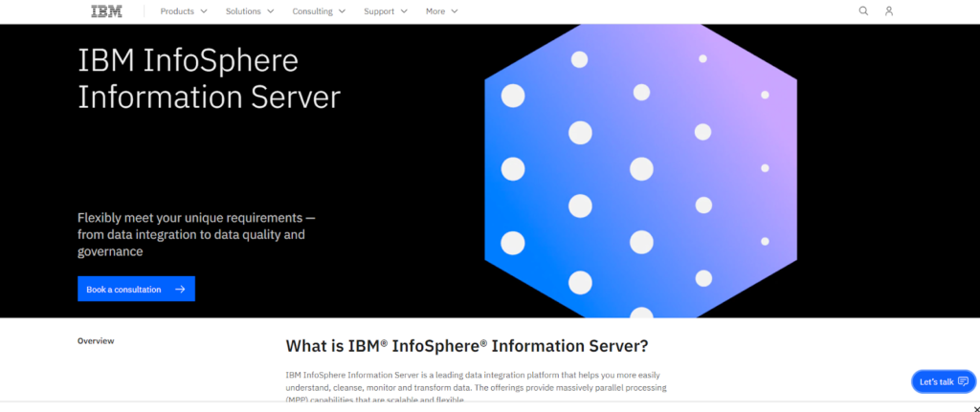This screenshot has width=980, height=412.
Task: Click the "What is IBM InfoSphere Information Server?" heading
Action: [467, 345]
